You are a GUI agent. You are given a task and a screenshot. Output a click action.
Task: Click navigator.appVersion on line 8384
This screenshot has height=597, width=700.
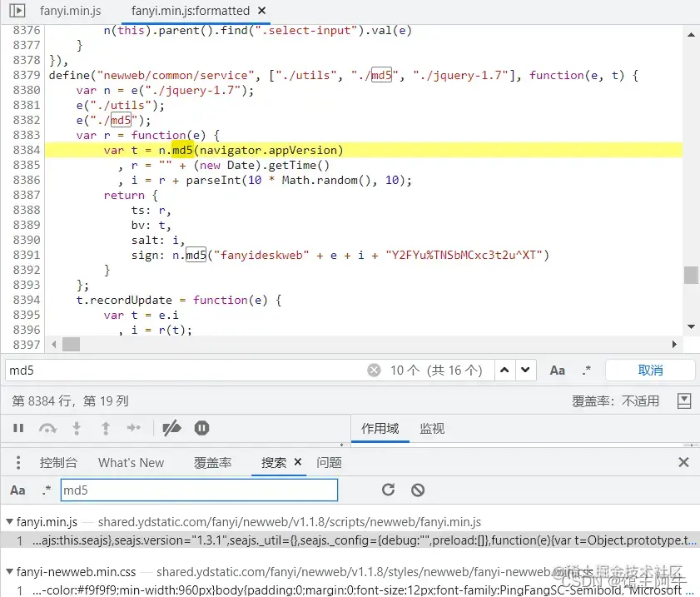point(268,150)
